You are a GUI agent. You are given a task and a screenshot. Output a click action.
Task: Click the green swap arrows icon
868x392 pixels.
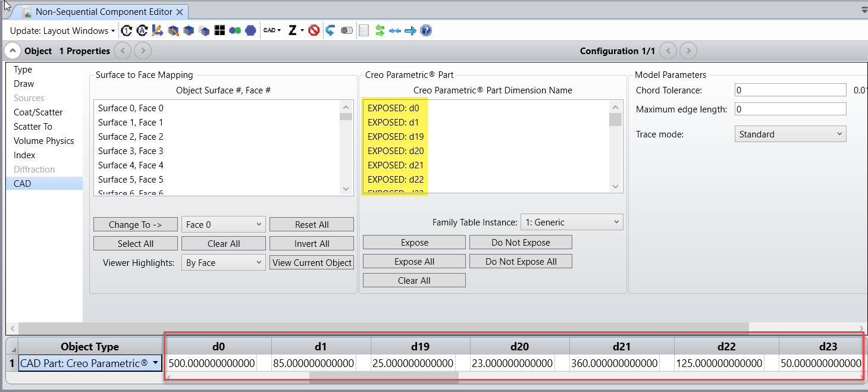pos(380,30)
